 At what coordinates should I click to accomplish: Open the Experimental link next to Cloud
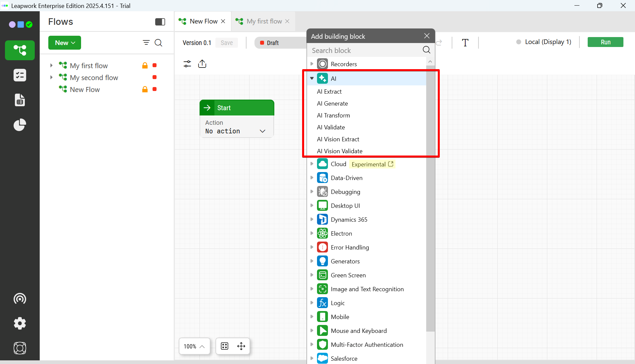pos(373,164)
